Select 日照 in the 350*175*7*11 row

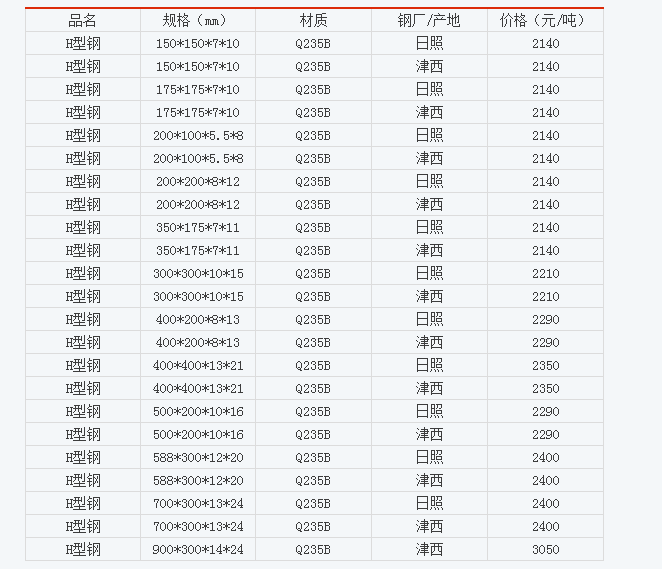pos(429,228)
